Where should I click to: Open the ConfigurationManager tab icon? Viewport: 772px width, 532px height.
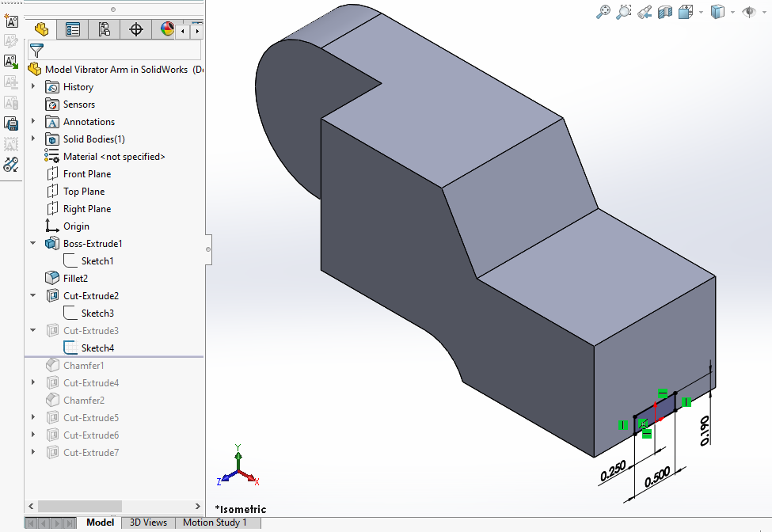[x=105, y=29]
